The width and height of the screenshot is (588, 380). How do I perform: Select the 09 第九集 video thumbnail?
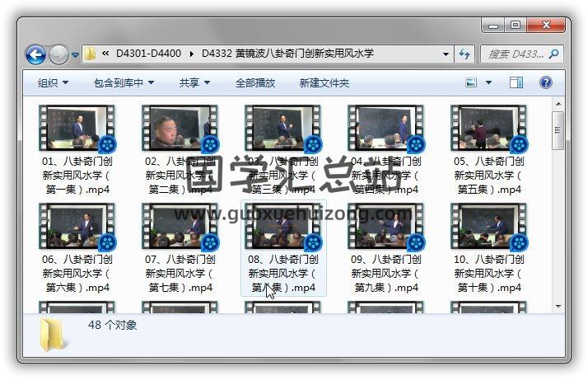(x=386, y=226)
